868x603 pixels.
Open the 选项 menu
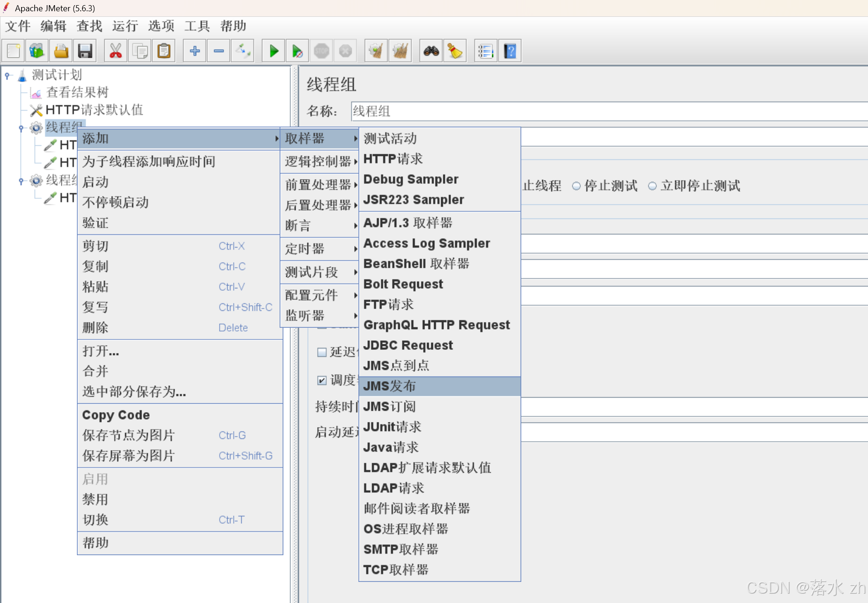coord(161,26)
